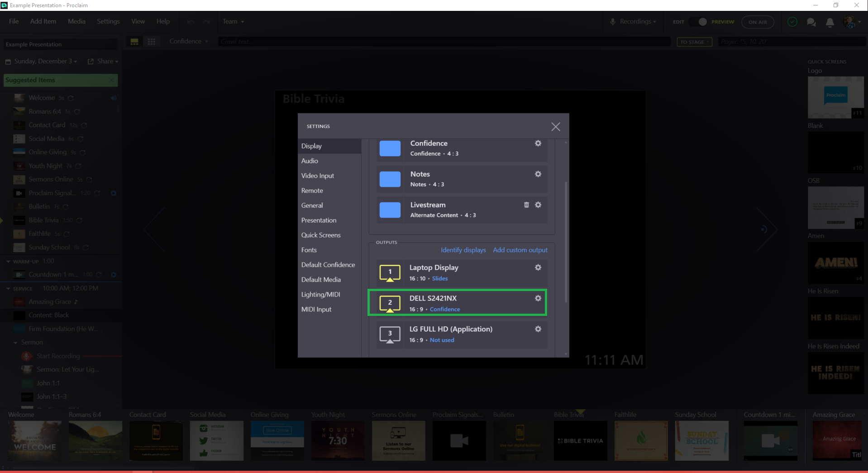868x473 pixels.
Task: Click the ON AIR button
Action: pyautogui.click(x=758, y=22)
